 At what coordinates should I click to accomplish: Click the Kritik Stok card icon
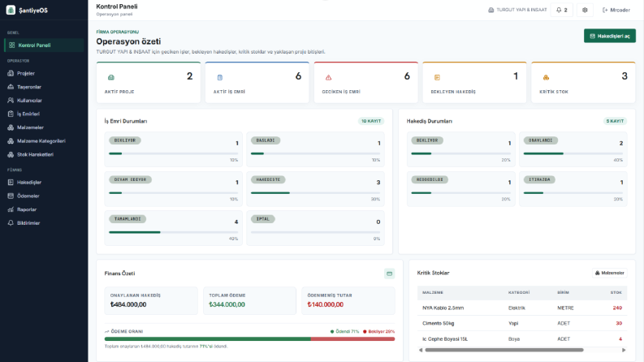546,77
